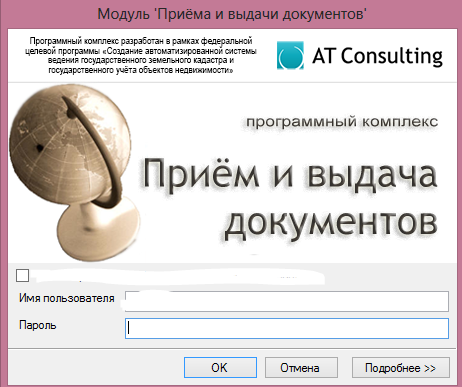Screen dimensions: 462x387
Task: Click the AT Consulting logo icon
Action: [x=290, y=55]
